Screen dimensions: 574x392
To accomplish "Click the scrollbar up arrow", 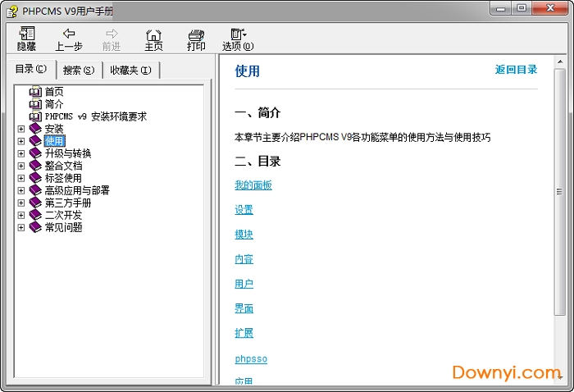I will [560, 62].
